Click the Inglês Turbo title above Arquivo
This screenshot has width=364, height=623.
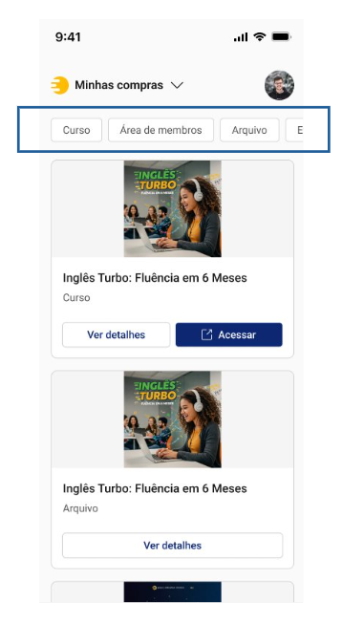(x=155, y=488)
